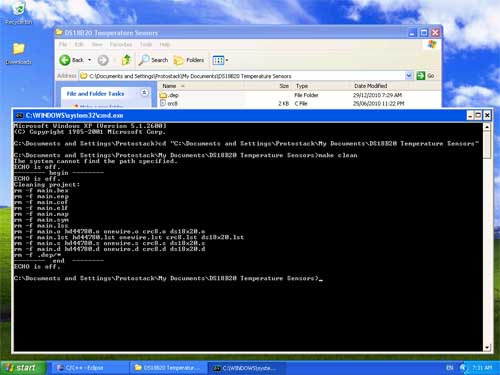
Task: Click 'The system cannot find the path' line
Action: click(x=96, y=161)
